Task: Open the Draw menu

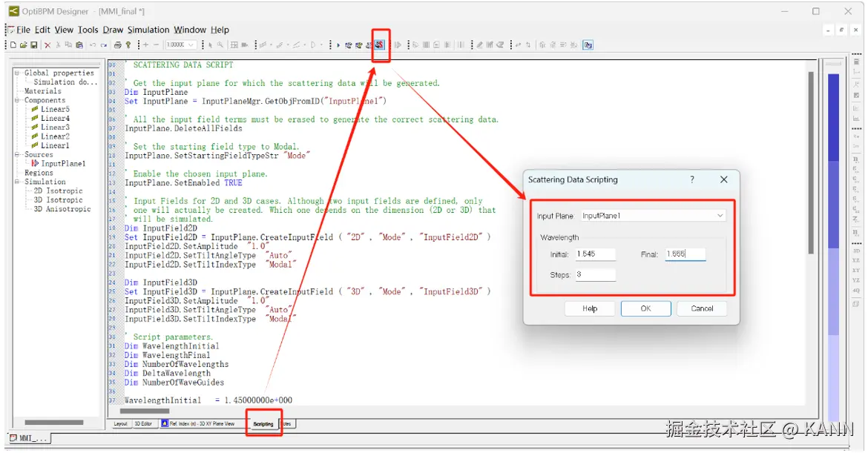Action: point(113,30)
